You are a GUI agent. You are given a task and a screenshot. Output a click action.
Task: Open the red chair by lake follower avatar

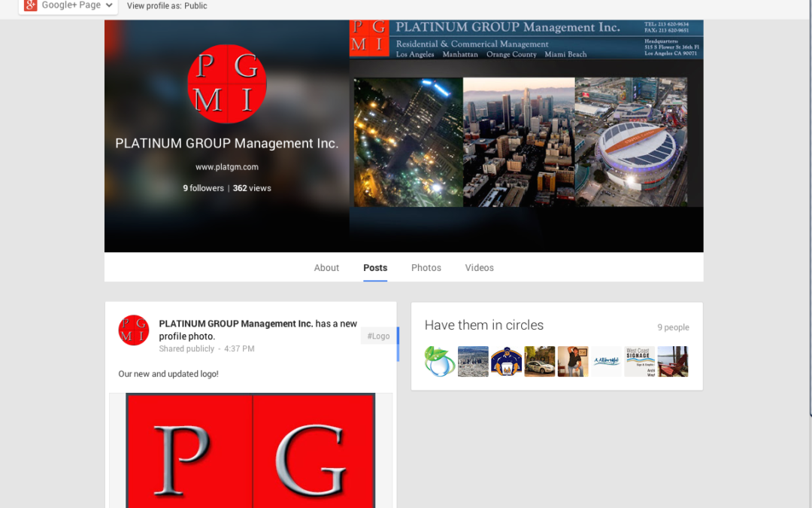click(673, 361)
